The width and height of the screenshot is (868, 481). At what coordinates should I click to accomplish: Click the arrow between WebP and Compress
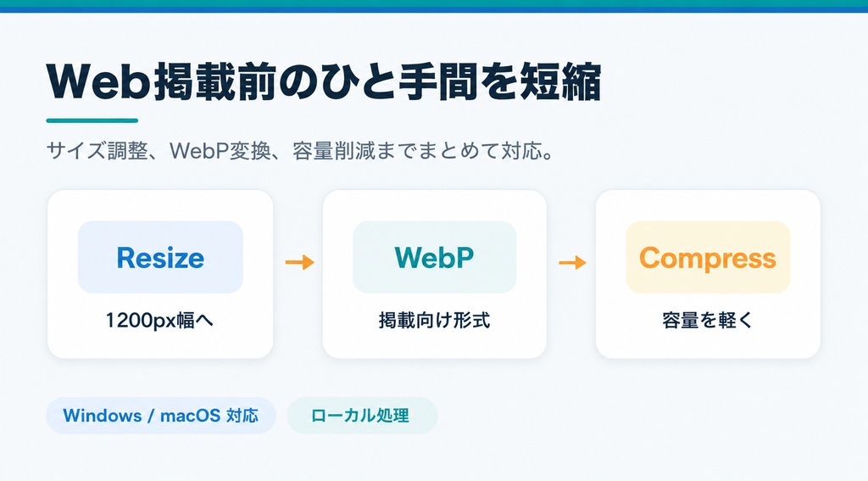pos(572,262)
